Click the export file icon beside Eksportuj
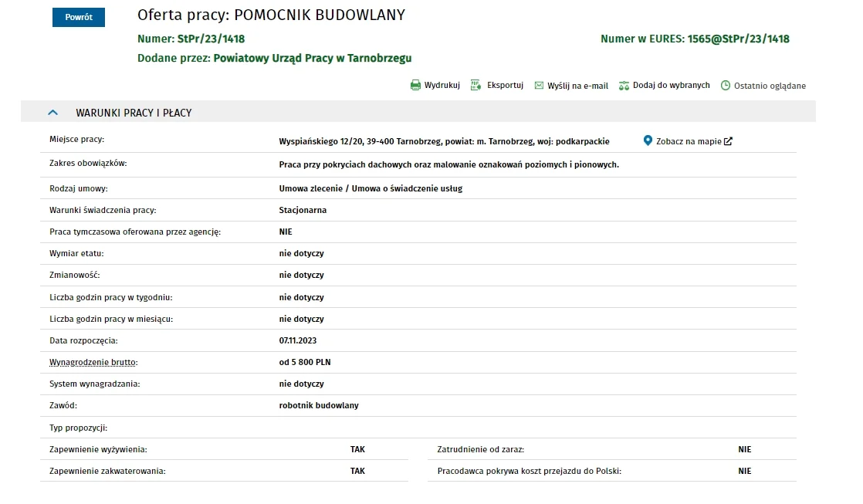 coord(475,85)
